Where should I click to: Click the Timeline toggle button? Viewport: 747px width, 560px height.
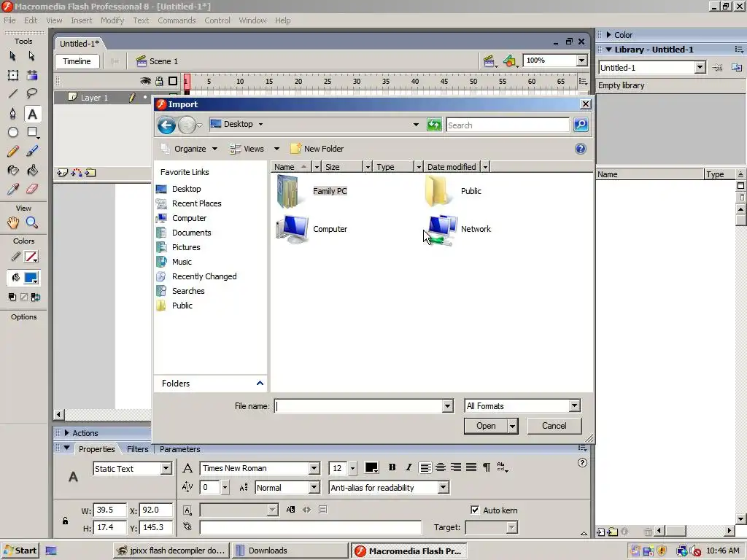pos(77,61)
